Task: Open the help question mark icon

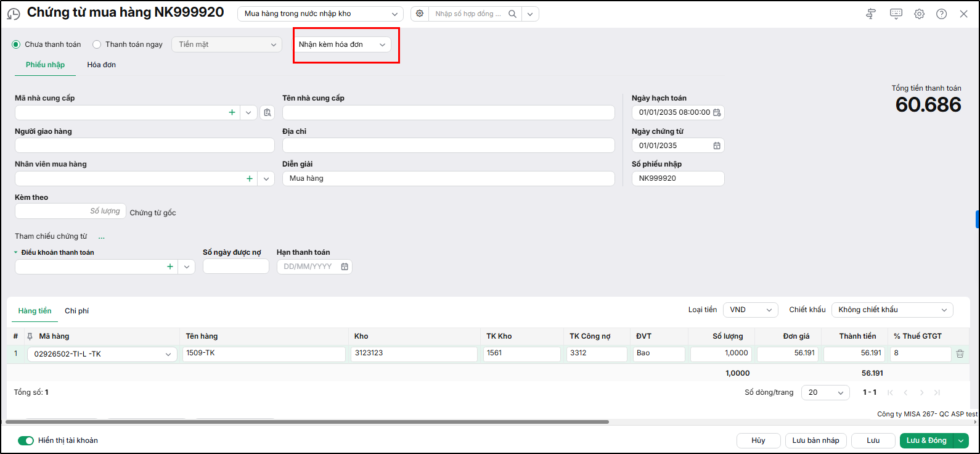Action: (x=941, y=14)
